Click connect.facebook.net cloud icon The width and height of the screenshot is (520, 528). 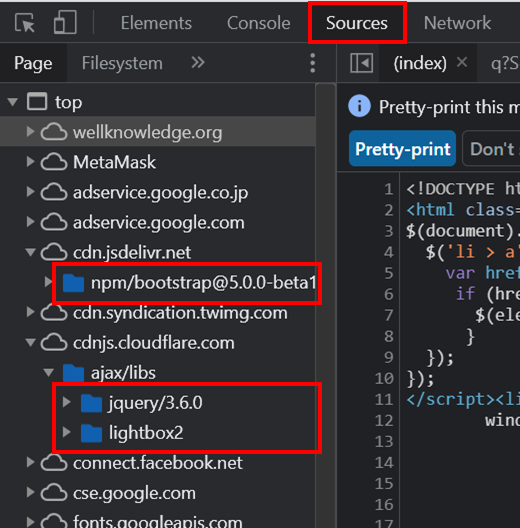[x=54, y=463]
